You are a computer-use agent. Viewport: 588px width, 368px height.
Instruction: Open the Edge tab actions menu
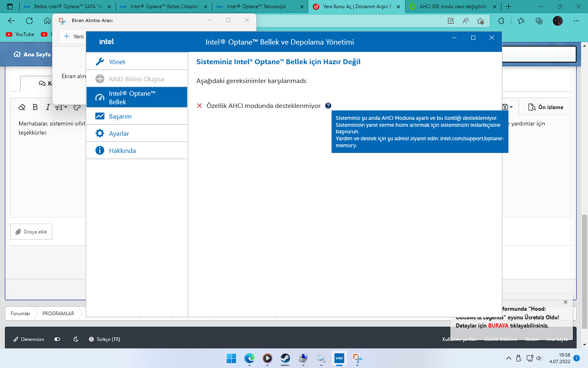10,7
